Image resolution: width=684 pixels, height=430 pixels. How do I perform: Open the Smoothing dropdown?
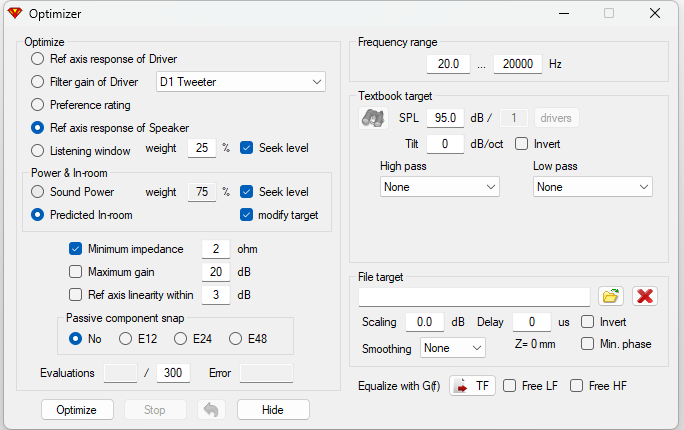(x=453, y=348)
